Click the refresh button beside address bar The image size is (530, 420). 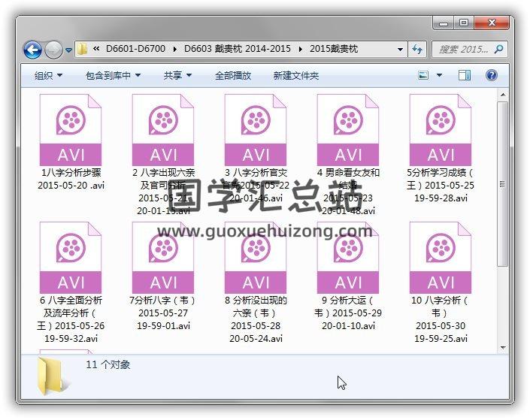pos(417,50)
